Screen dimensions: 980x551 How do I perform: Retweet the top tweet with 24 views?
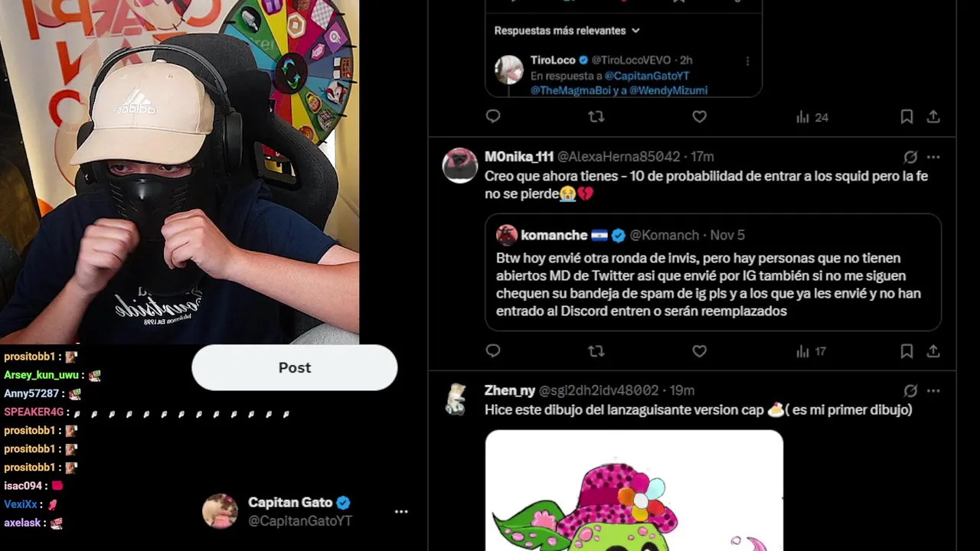[596, 116]
